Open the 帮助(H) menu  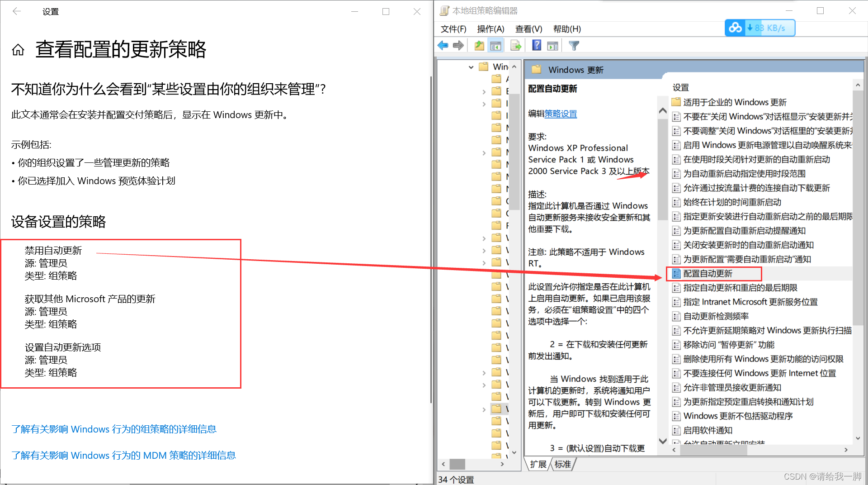click(567, 29)
